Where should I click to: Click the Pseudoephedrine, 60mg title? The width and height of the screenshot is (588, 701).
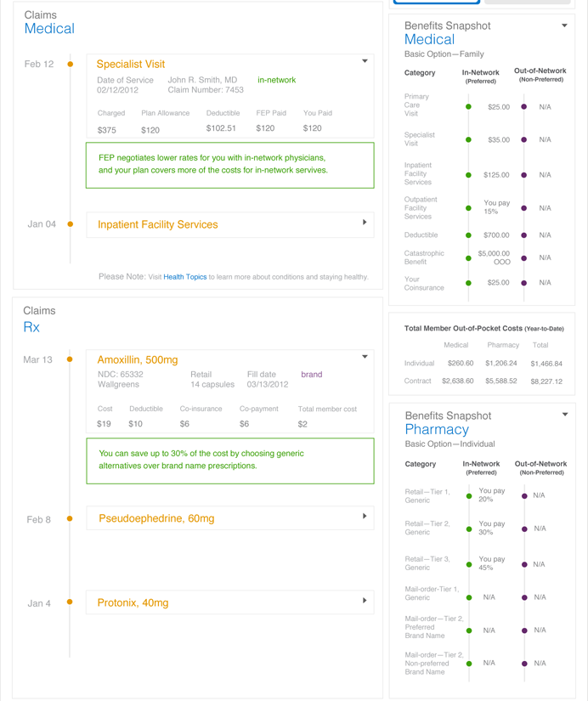[x=156, y=518]
